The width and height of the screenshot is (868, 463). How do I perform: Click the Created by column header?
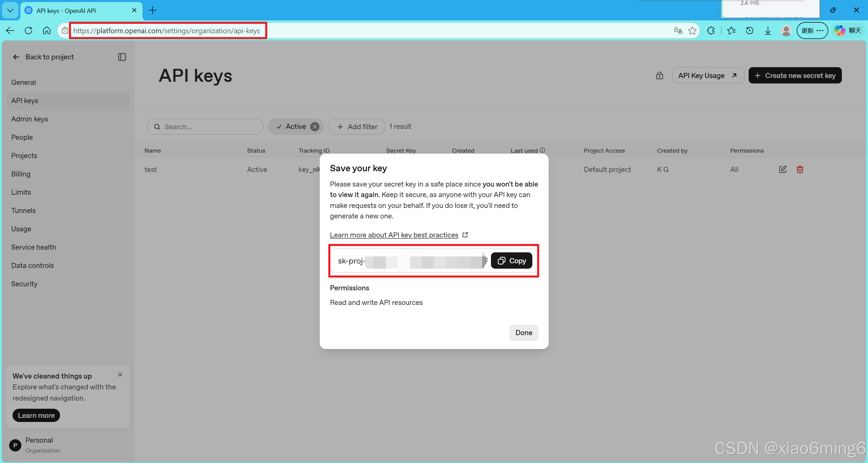[x=672, y=151]
